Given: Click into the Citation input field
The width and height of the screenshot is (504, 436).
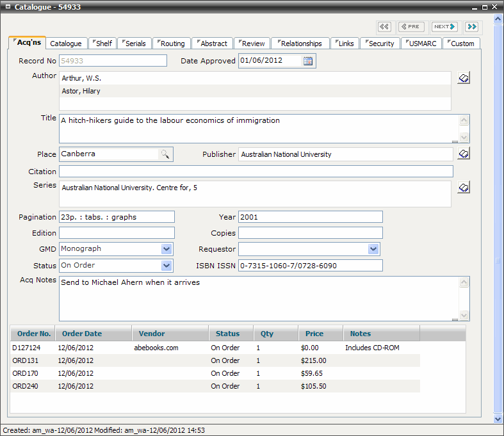Looking at the screenshot, I should coord(256,172).
